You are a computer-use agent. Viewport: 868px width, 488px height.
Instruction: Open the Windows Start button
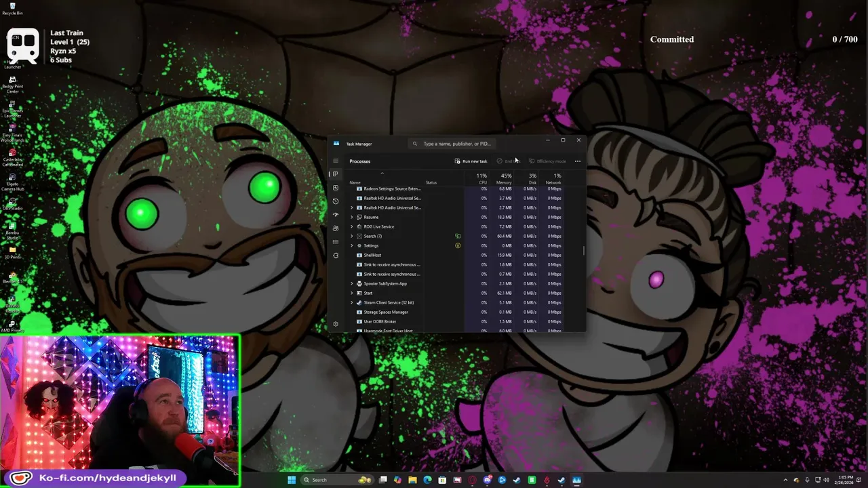292,480
